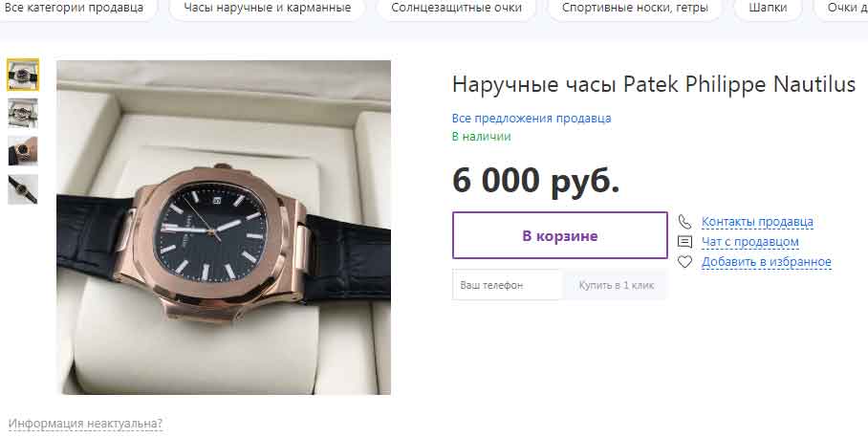The width and height of the screenshot is (868, 438).
Task: Click the Информация неактуальна? link
Action: click(x=85, y=424)
